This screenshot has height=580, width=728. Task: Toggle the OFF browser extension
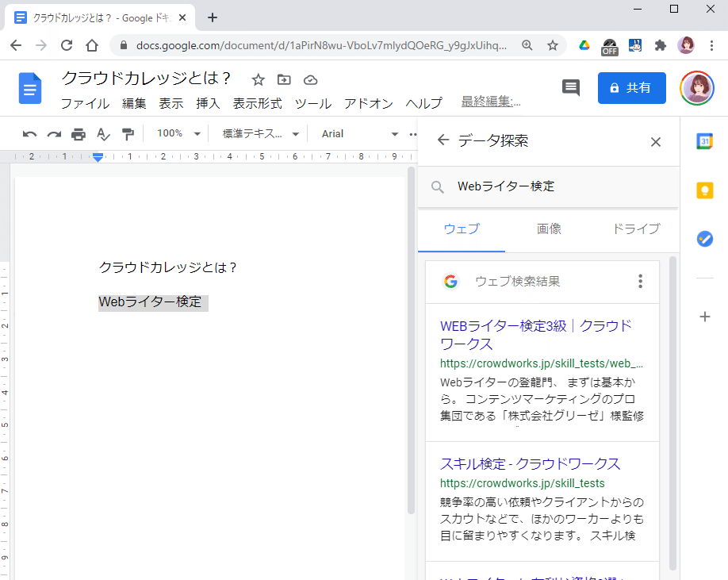(x=609, y=48)
